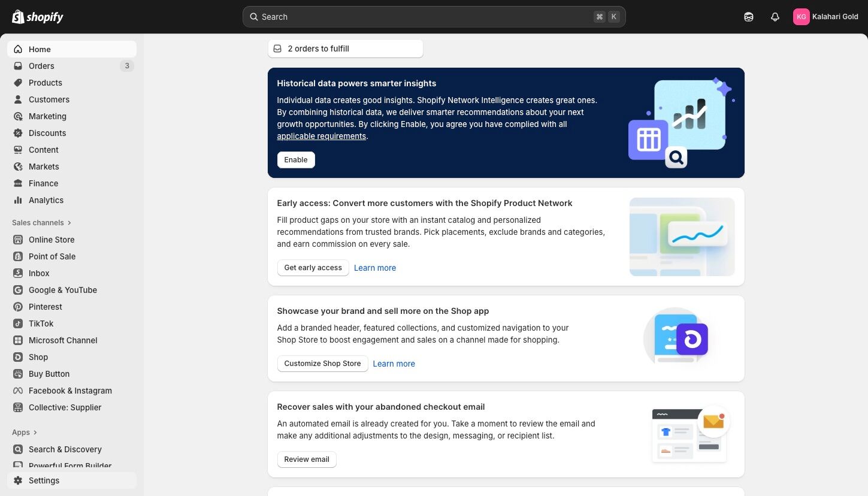Click the Microsoft Channel icon

click(x=18, y=340)
